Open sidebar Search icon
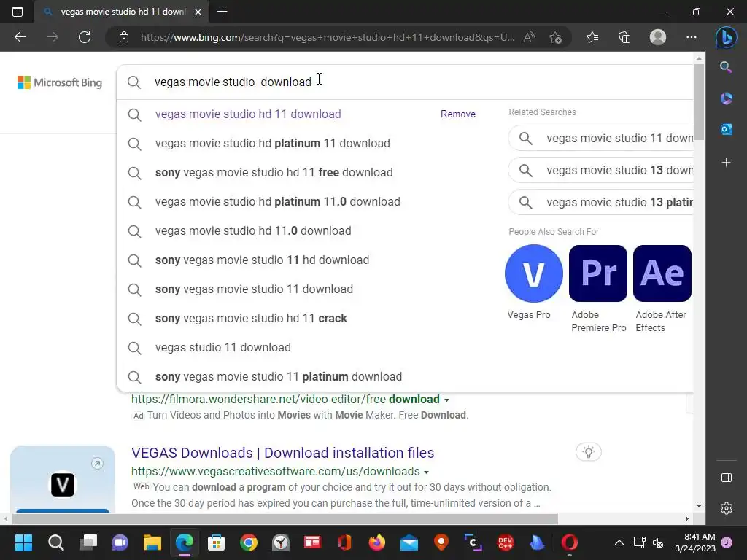Viewport: 747px width, 560px height. point(726,67)
